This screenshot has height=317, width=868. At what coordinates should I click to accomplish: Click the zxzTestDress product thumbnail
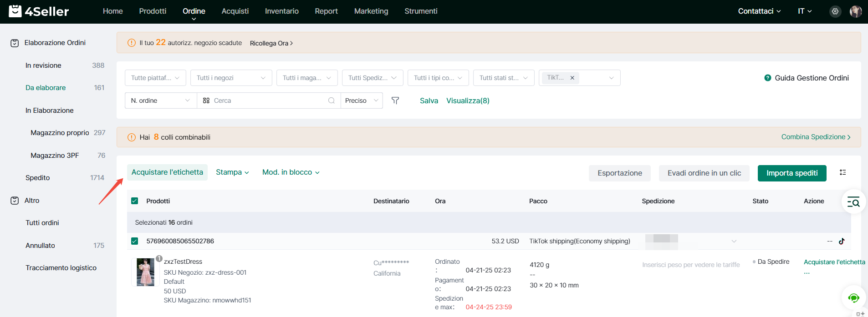[x=145, y=272]
